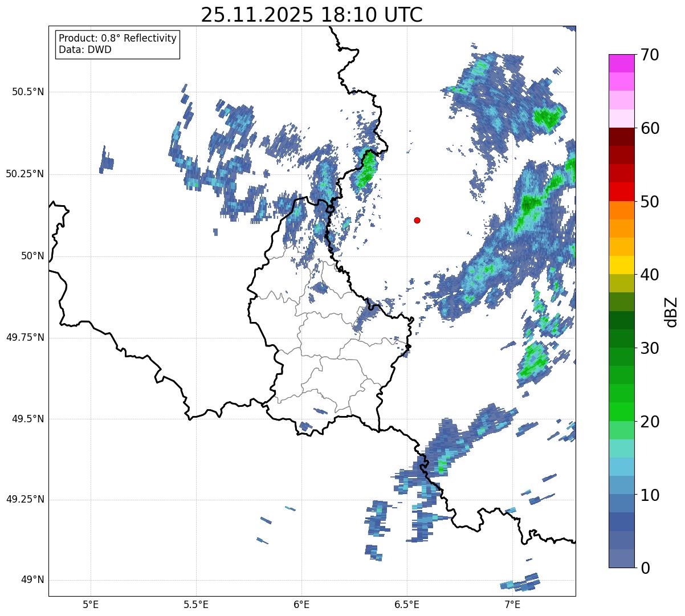The width and height of the screenshot is (685, 616).
Task: Click the title "25.11.2025 18:10 UTC"
Action: (x=312, y=15)
